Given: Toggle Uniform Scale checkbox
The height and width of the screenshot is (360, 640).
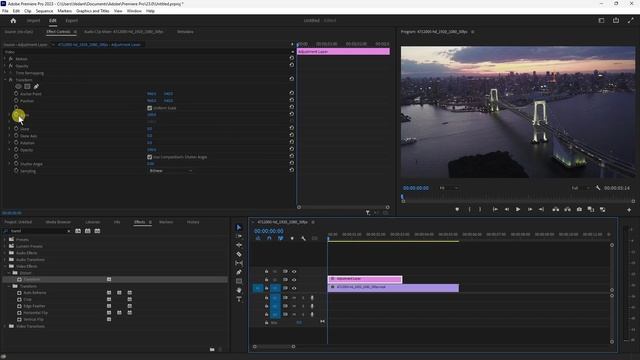Looking at the screenshot, I should point(149,108).
